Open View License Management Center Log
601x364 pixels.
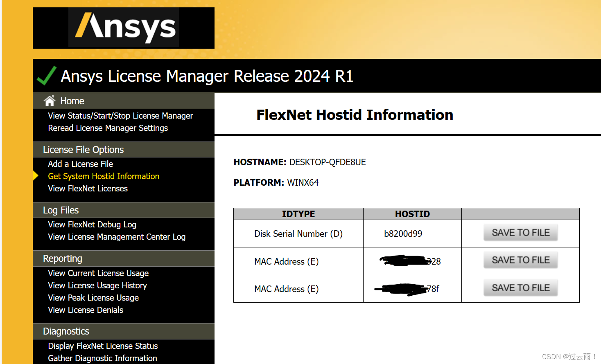(x=117, y=237)
